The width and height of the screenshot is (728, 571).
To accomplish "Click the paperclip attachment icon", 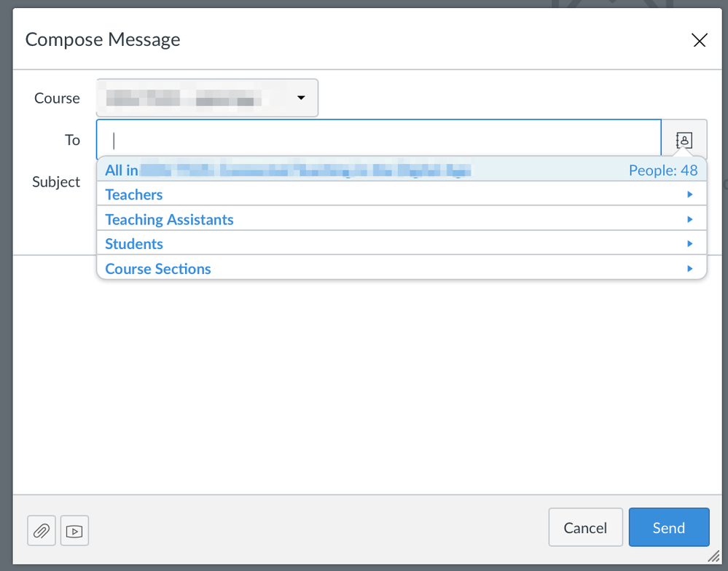I will click(x=42, y=531).
